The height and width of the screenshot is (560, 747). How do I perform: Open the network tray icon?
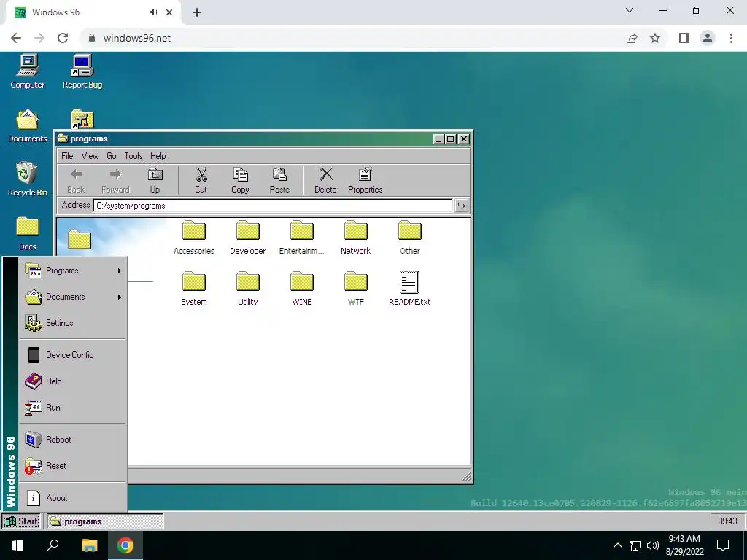coord(635,545)
